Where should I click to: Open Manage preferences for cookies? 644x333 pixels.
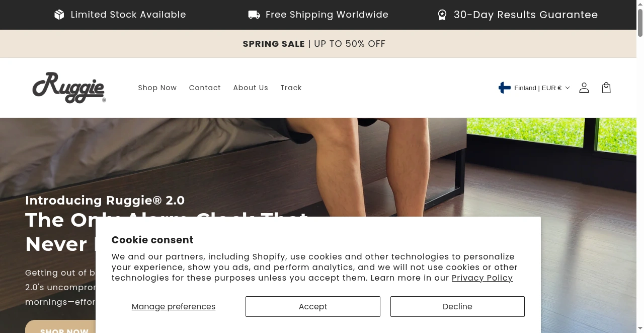pos(173,306)
